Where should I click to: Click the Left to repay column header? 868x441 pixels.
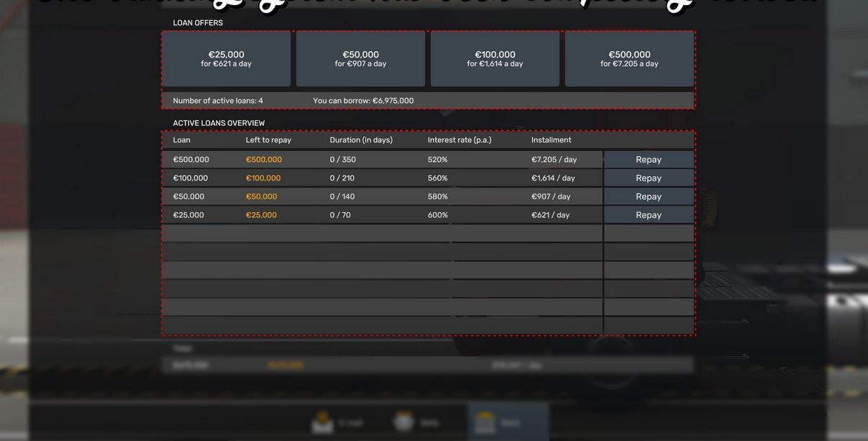268,140
